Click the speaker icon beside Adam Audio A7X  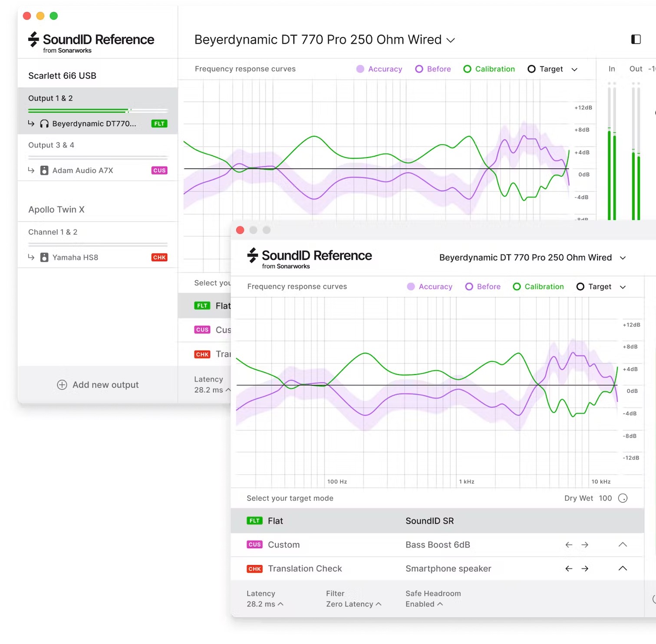pyautogui.click(x=44, y=171)
